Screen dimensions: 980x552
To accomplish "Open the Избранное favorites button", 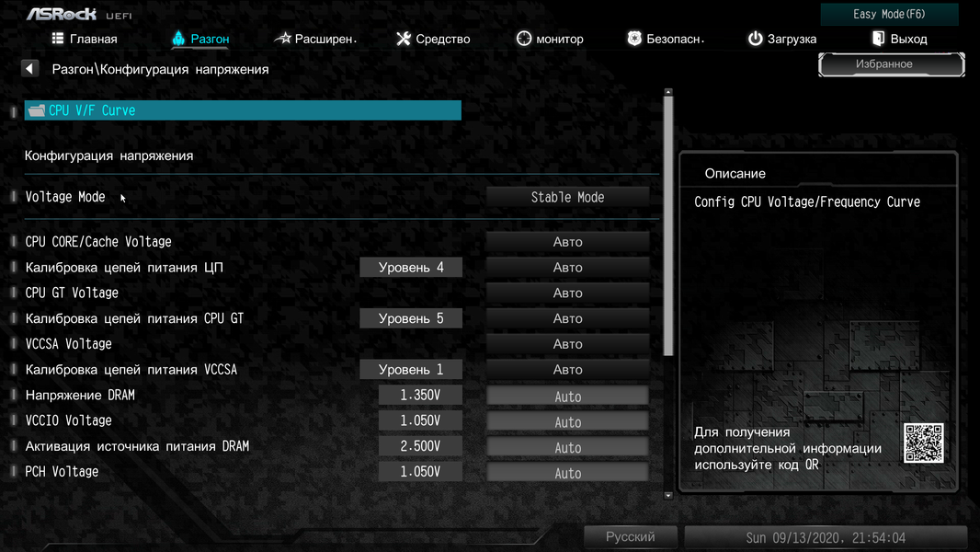I will pos(891,64).
